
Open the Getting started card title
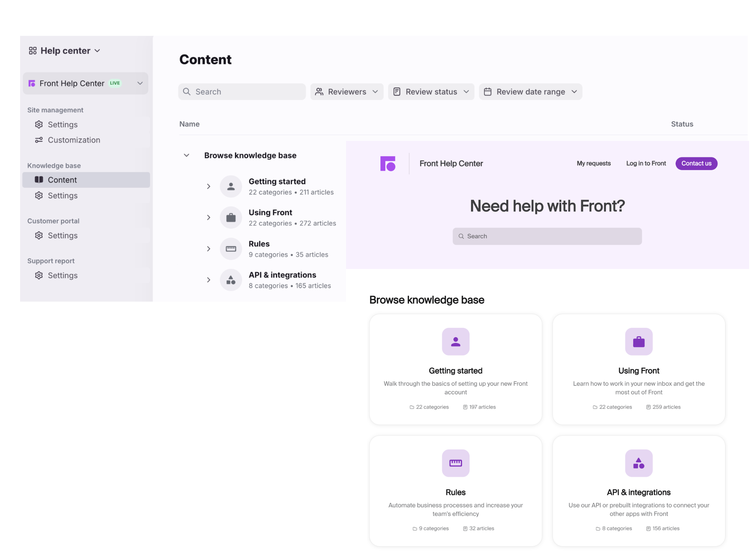(456, 371)
